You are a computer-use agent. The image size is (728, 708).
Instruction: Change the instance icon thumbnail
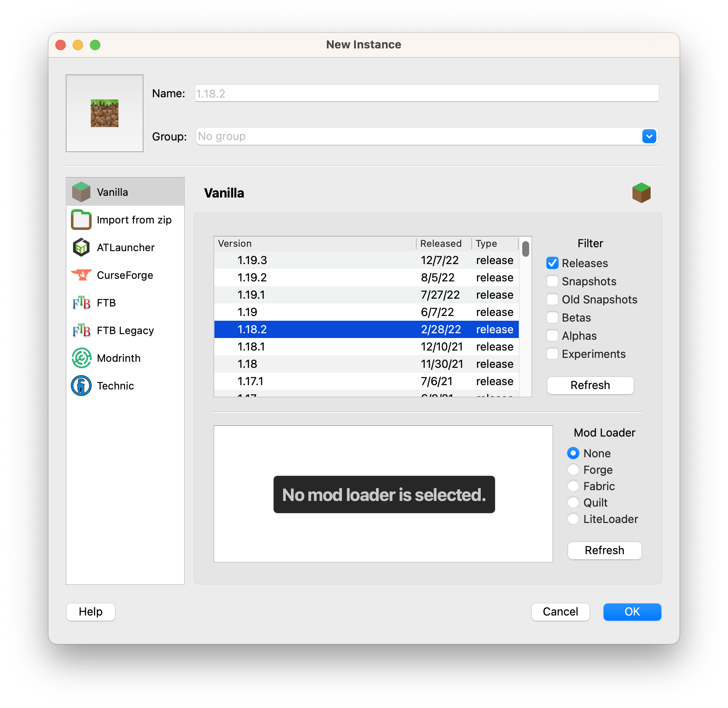(105, 113)
